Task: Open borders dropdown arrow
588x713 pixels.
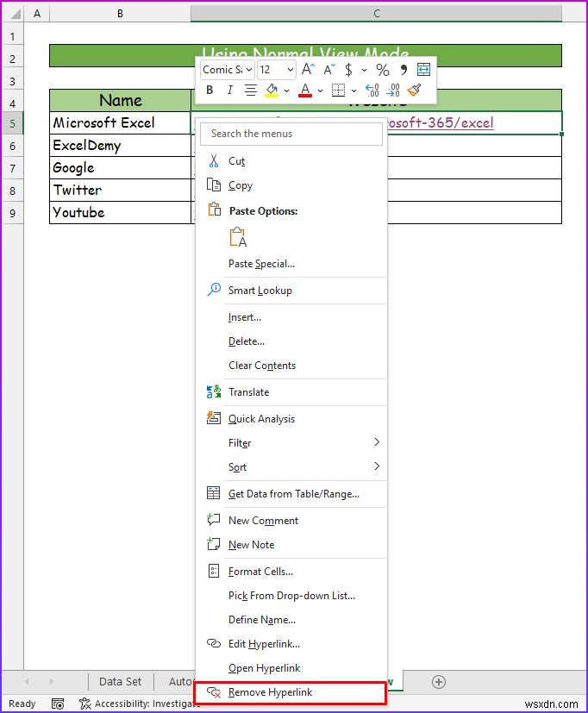Action: tap(353, 91)
